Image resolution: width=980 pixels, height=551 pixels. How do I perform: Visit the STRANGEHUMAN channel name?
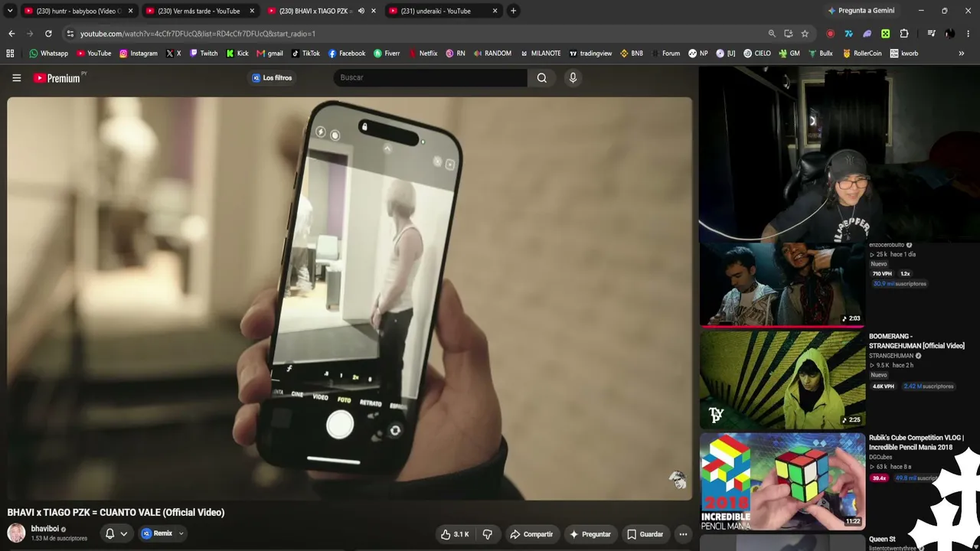point(891,356)
